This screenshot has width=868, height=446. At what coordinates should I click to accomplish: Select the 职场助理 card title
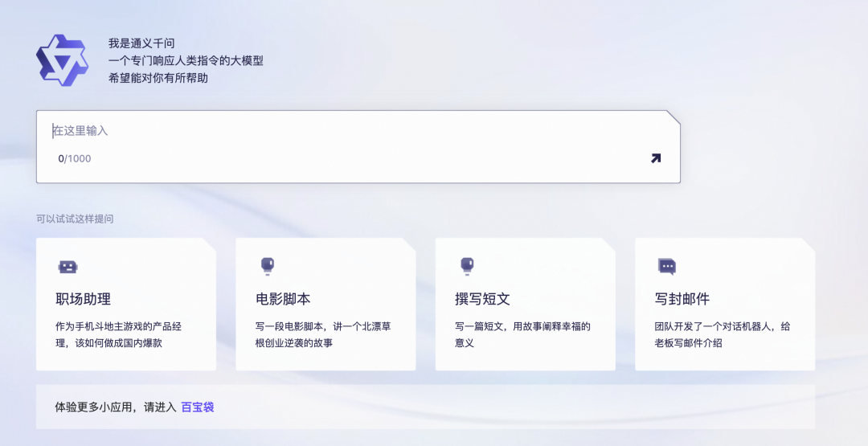[84, 299]
